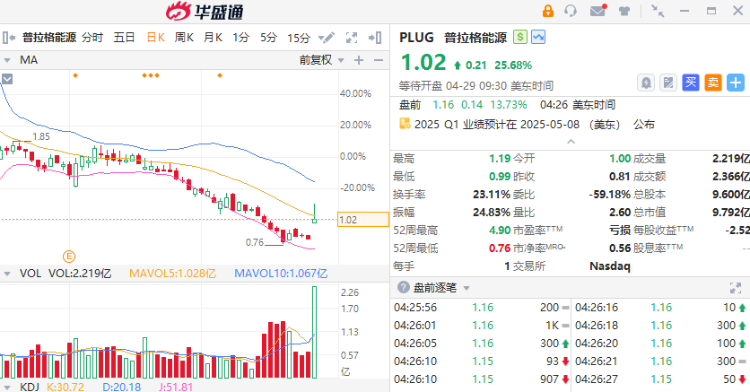This screenshot has height=392, width=750.
Task: Zoom in chart with plus
Action: click(x=359, y=60)
